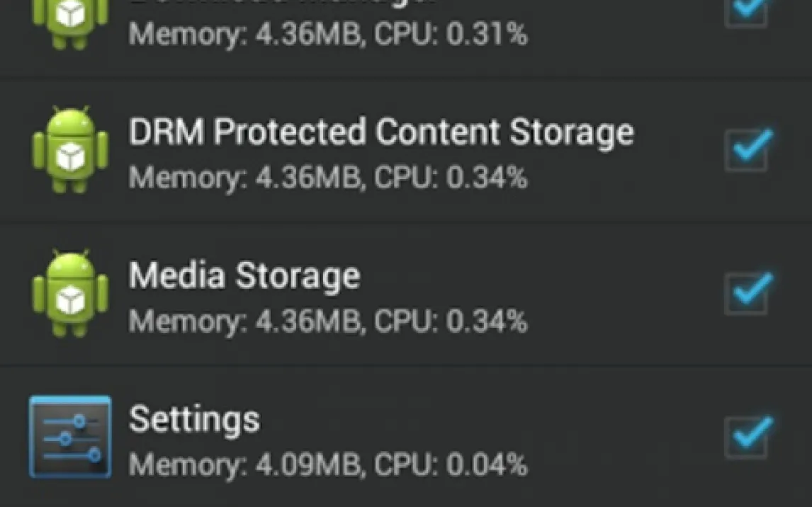This screenshot has width=812, height=507.
Task: Uncheck the DRM Protected Content Storage checkbox
Action: coord(747,150)
